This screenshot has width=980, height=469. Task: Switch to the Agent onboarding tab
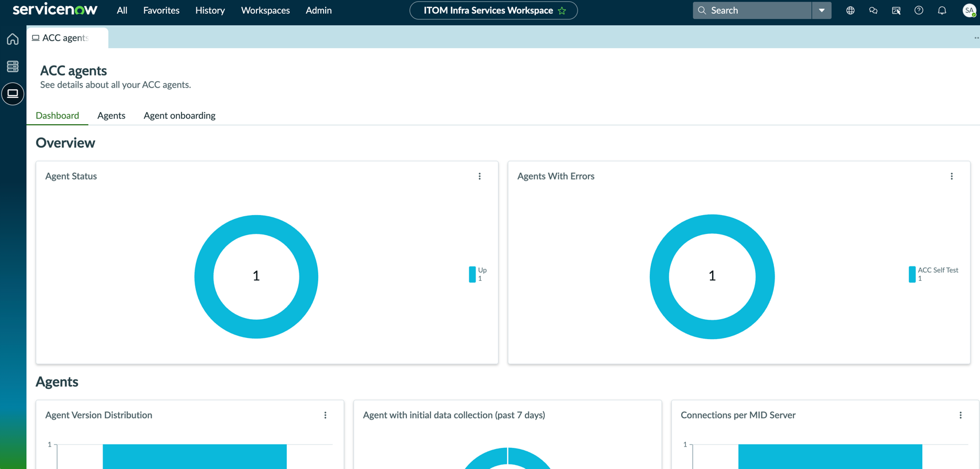click(180, 116)
